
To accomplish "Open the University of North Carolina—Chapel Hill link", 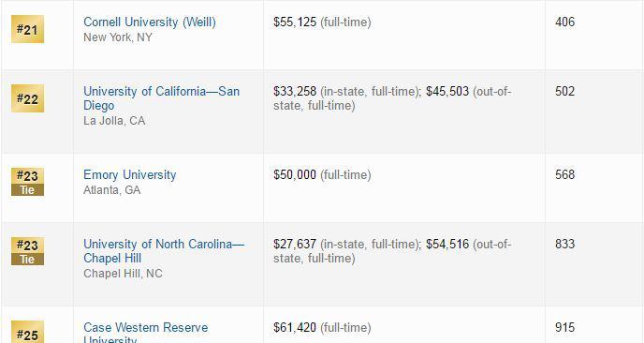I will 164,251.
